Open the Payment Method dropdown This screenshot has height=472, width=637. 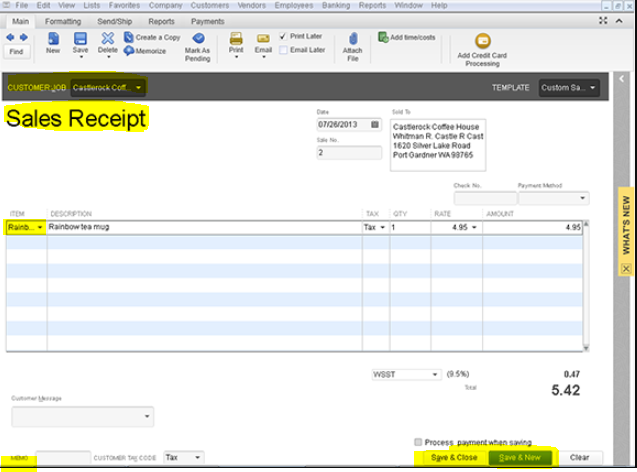point(559,198)
